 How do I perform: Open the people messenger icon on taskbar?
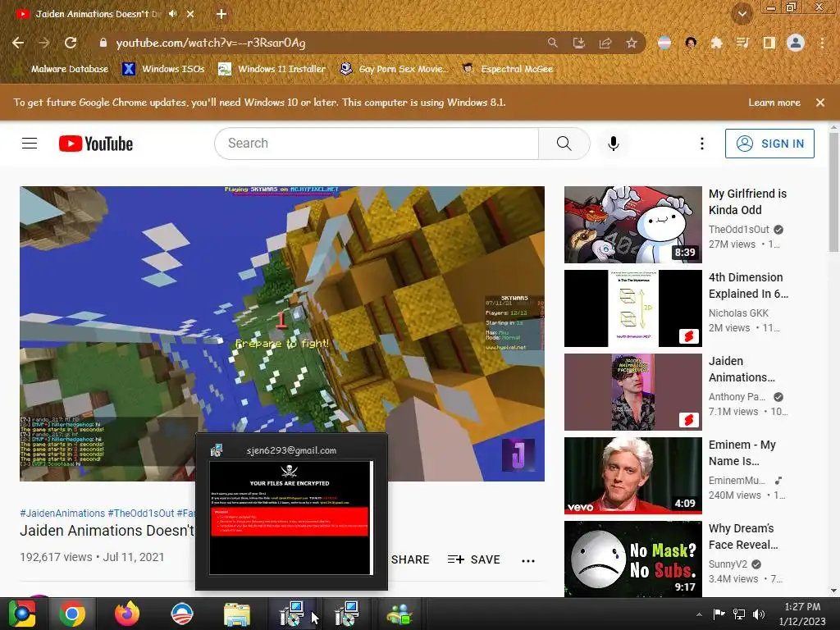[399, 614]
